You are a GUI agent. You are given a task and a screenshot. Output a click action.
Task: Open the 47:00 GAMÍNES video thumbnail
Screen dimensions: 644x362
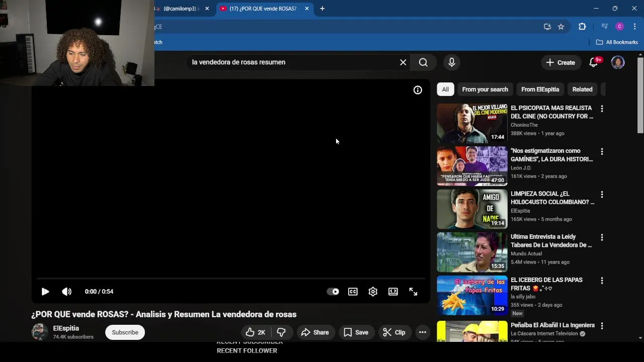[x=472, y=166]
